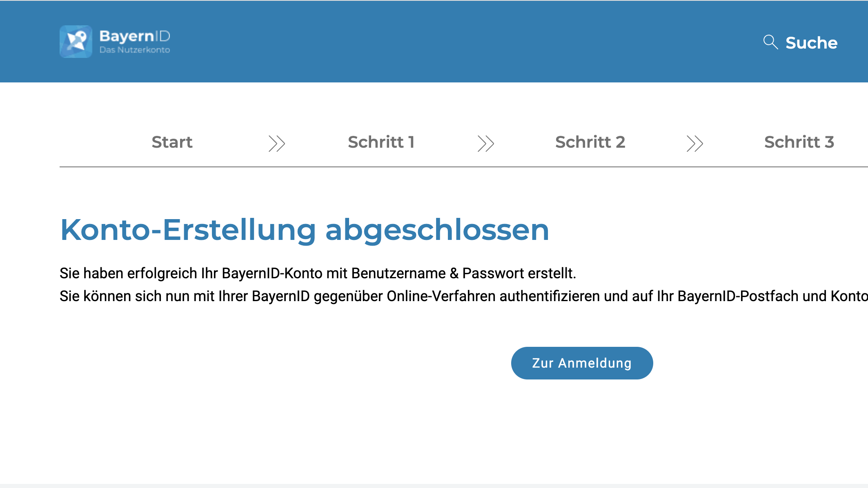Image resolution: width=868 pixels, height=488 pixels.
Task: Click the Zur Anmeldung button
Action: [x=582, y=363]
